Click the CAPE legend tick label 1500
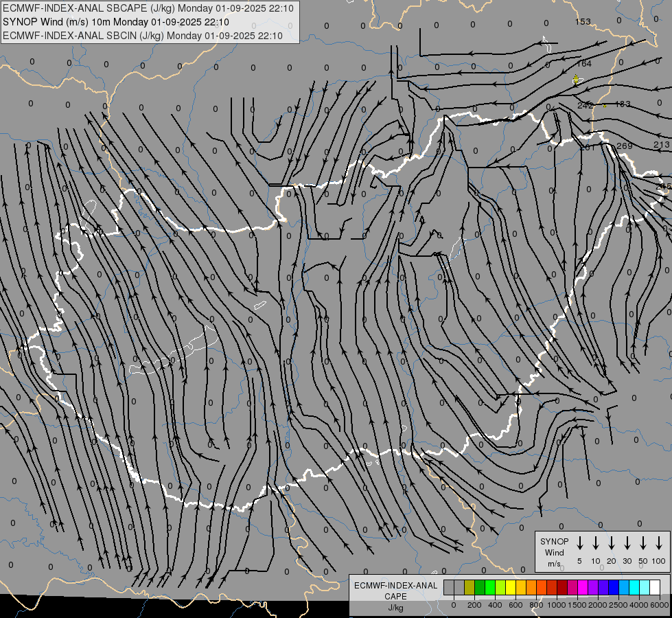The width and height of the screenshot is (672, 618). [x=577, y=605]
